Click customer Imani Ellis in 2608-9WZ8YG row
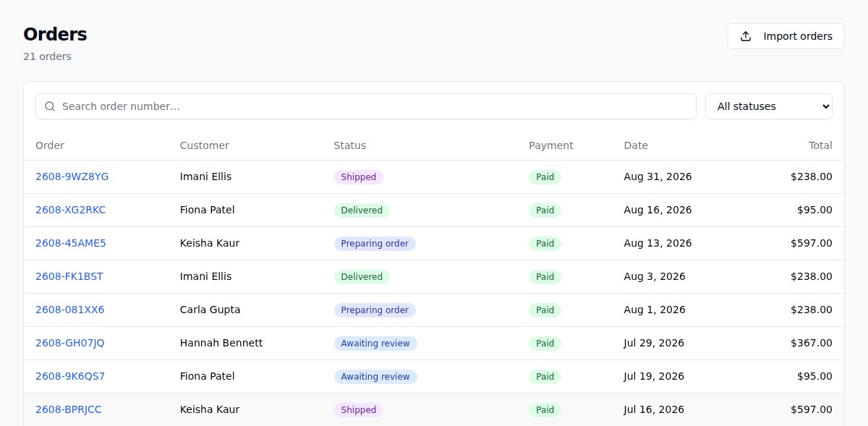The width and height of the screenshot is (868, 426). click(206, 176)
